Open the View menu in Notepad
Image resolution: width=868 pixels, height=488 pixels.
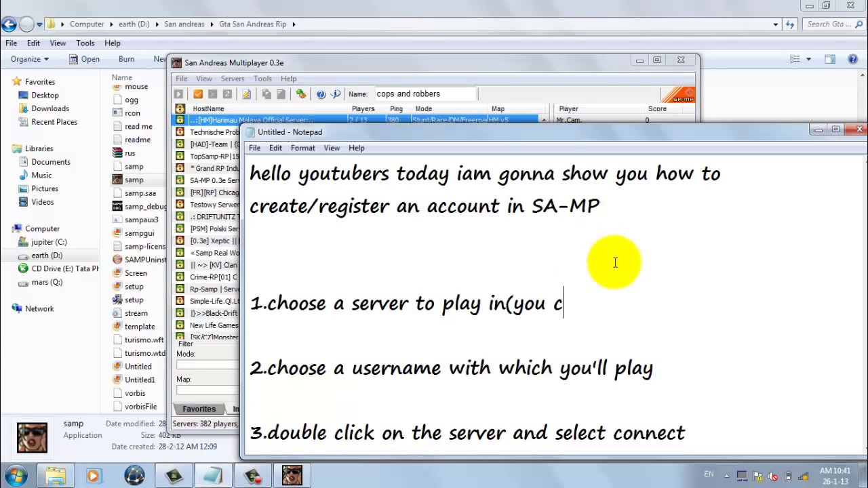(x=332, y=148)
